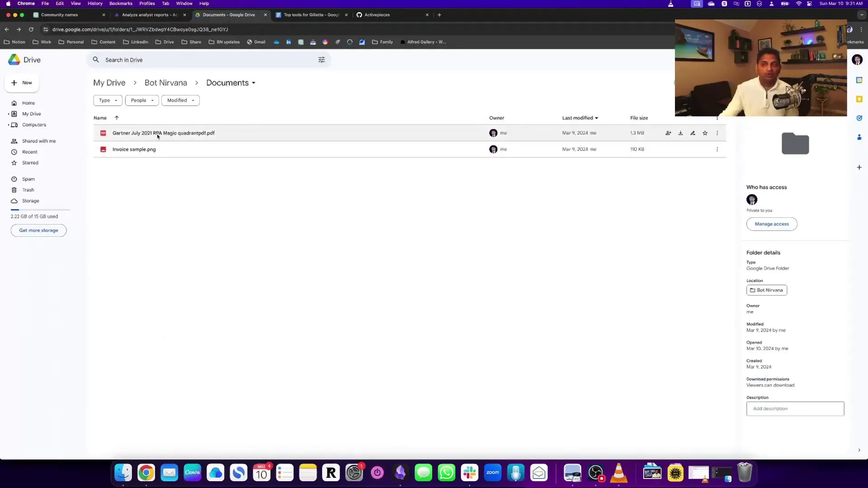Click the Owner column header
Viewport: 868px width, 488px height.
tap(496, 118)
